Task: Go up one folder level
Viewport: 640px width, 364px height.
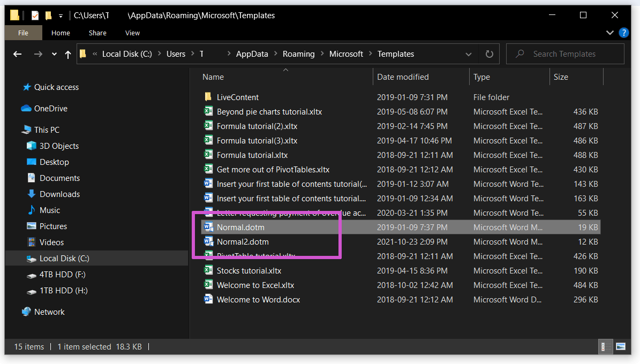Action: [x=68, y=54]
